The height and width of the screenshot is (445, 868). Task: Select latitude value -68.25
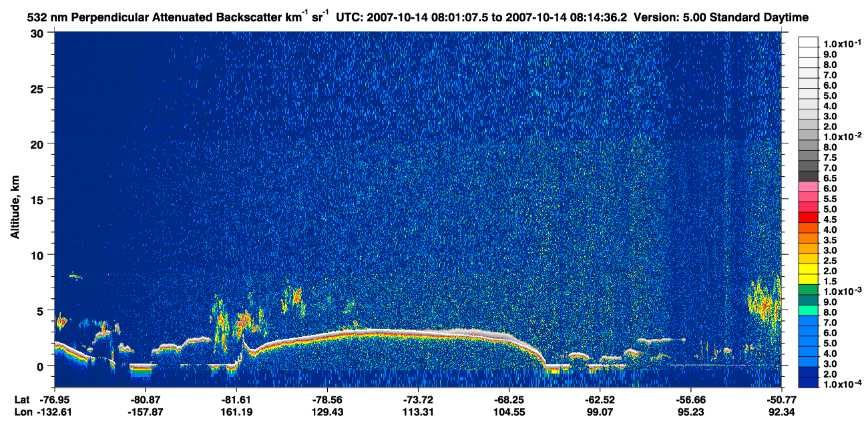point(509,399)
